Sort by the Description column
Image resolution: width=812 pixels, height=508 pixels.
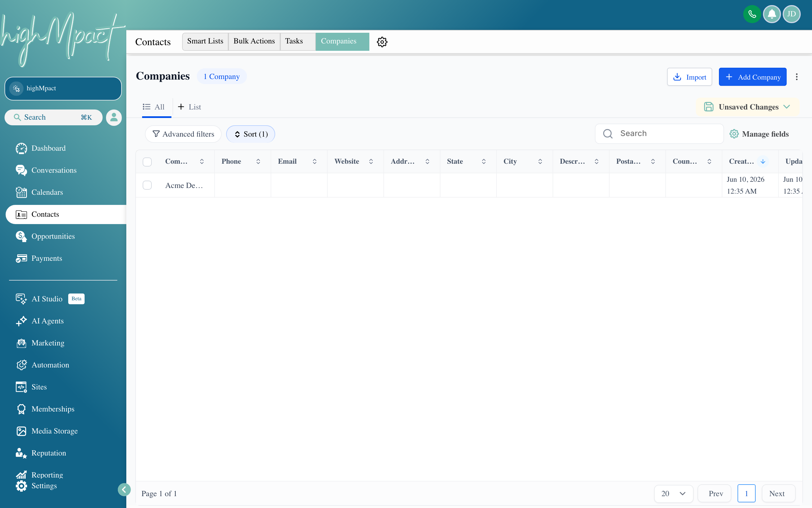pos(597,162)
